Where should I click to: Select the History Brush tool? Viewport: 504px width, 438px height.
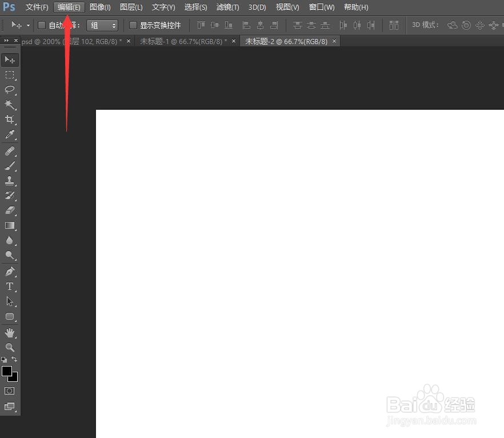pos(10,196)
